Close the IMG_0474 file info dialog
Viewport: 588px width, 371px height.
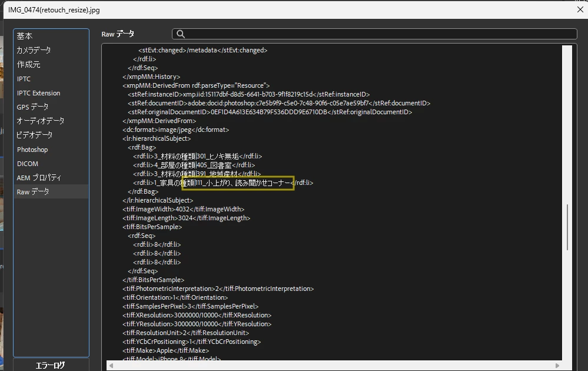click(x=580, y=9)
